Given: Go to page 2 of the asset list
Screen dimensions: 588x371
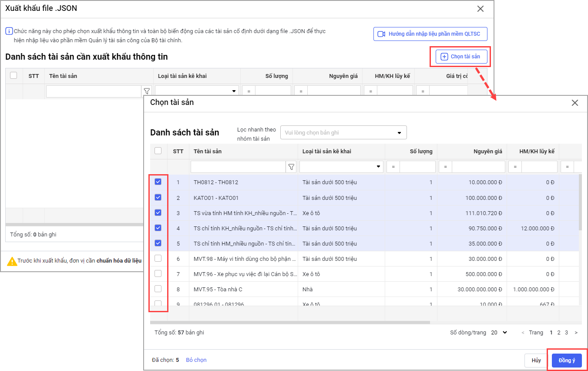Looking at the screenshot, I should pos(559,333).
